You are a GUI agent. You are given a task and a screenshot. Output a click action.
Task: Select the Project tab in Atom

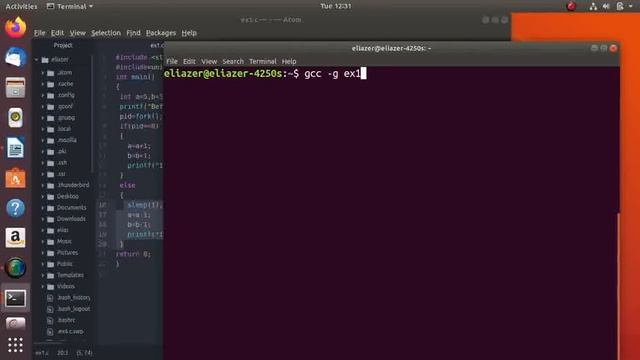(x=63, y=45)
